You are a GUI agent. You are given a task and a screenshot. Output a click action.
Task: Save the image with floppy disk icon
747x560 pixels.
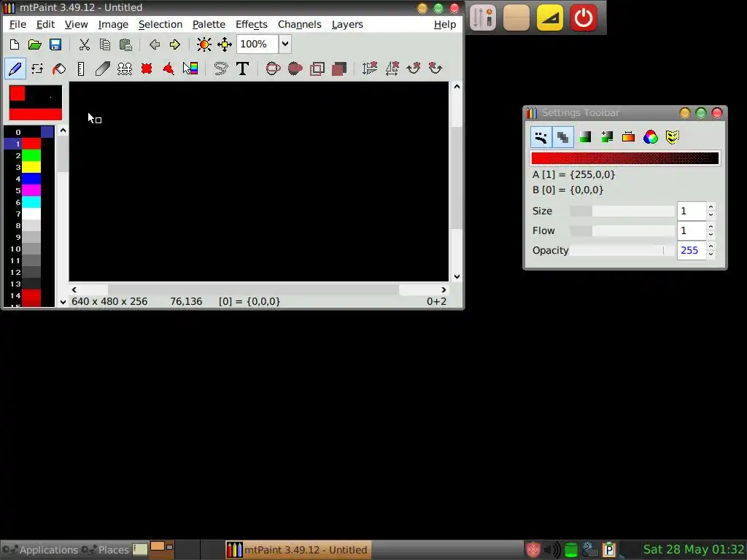[55, 44]
